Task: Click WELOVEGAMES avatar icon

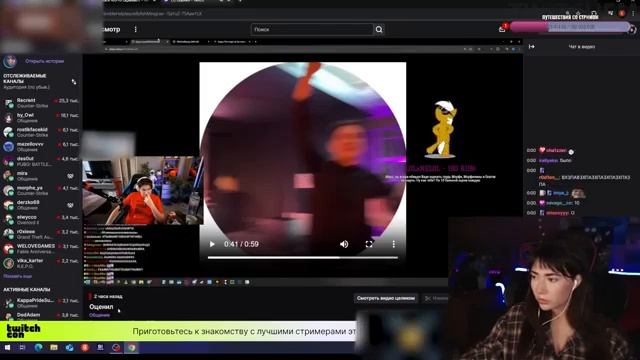Action: click(x=9, y=249)
